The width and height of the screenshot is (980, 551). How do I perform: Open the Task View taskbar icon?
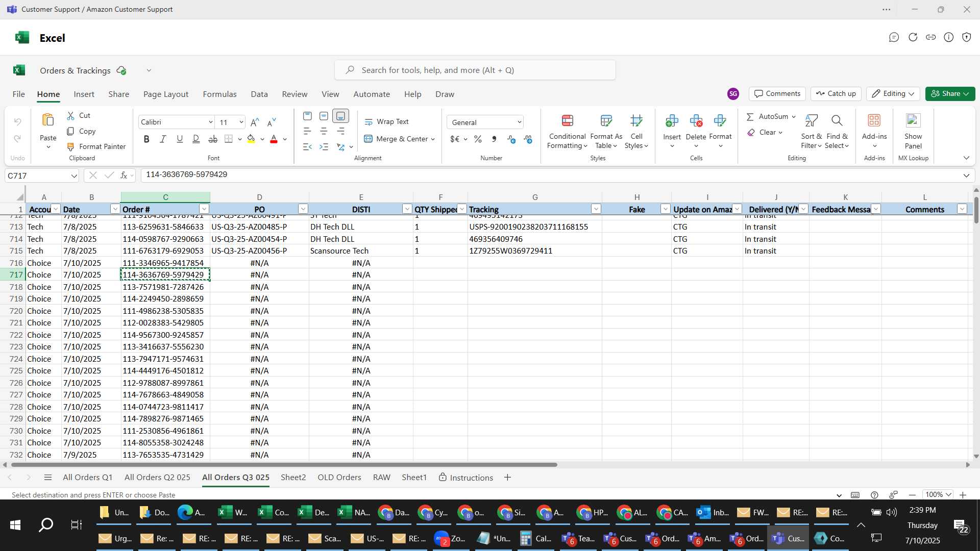point(77,525)
